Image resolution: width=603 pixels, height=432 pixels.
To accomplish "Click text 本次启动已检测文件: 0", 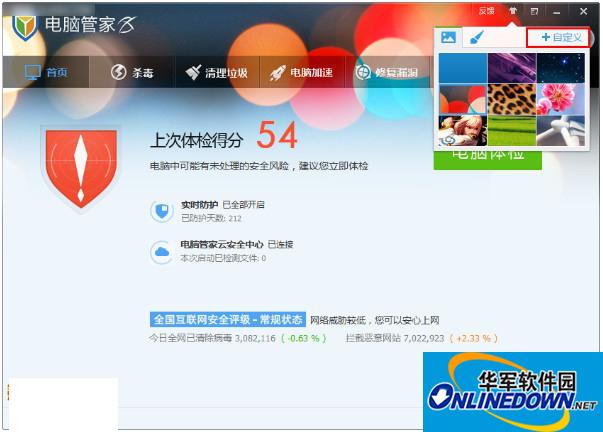I will (x=223, y=258).
